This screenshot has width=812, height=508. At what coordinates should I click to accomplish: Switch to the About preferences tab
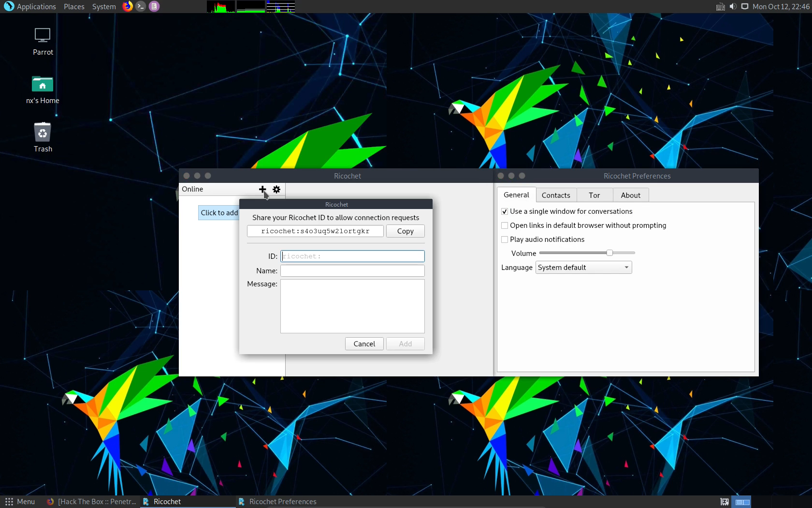[x=630, y=195]
